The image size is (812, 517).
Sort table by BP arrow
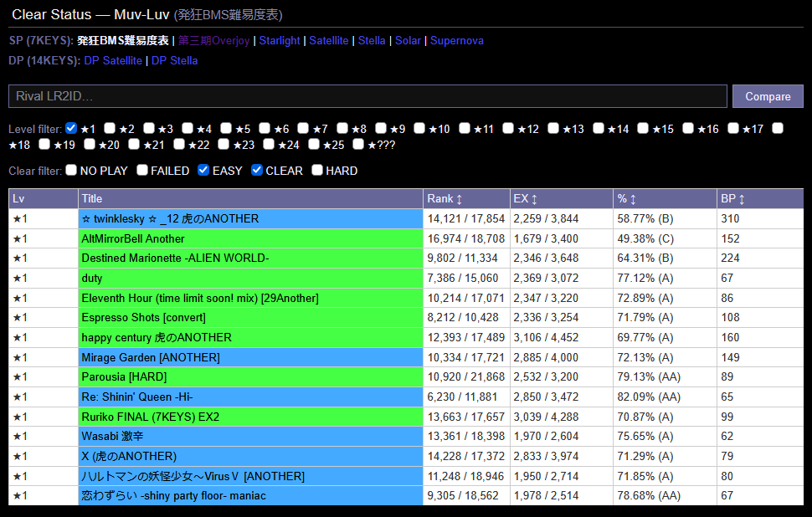click(742, 199)
